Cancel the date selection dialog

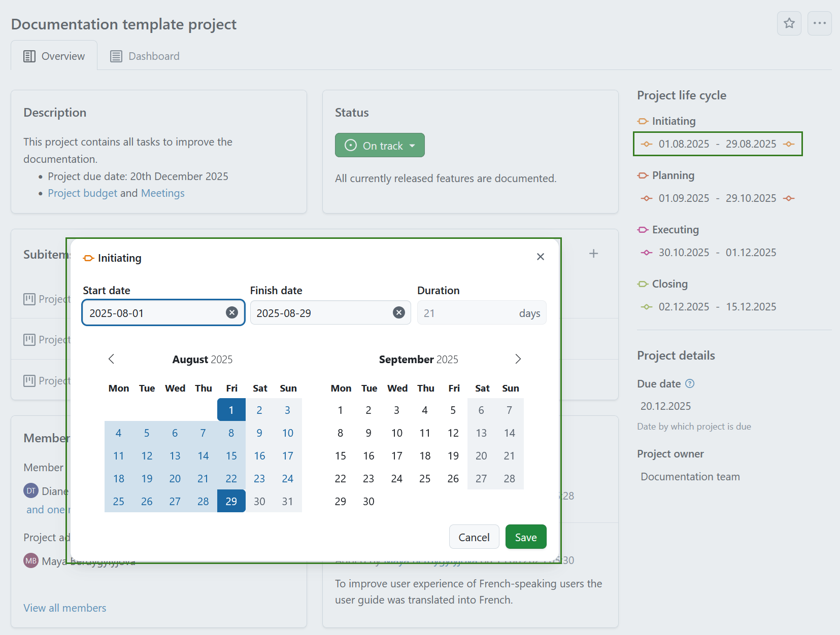tap(474, 537)
